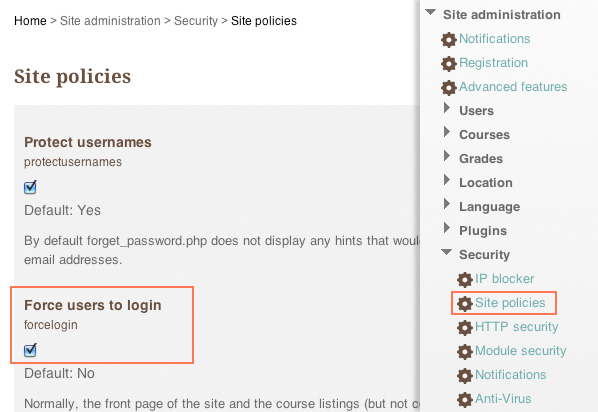Screen dimensions: 598x412
Task: Click the gear icon beside IP blocker
Action: [465, 279]
